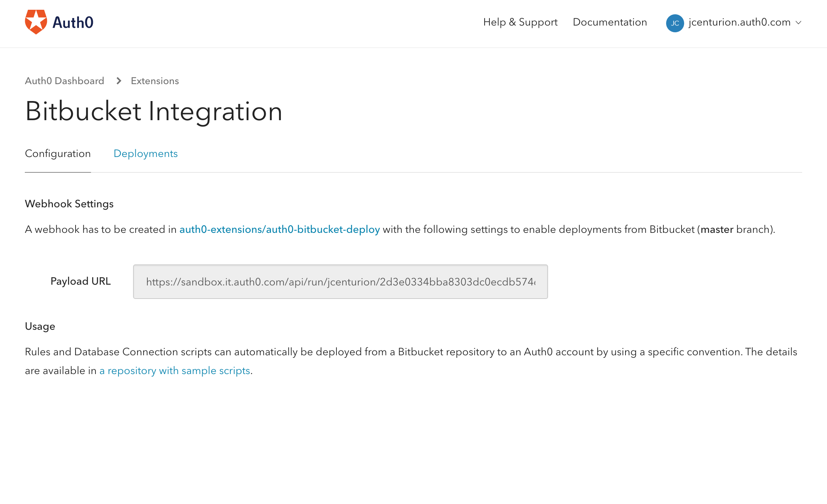Go to Auth0 Dashboard breadcrumb
Image resolution: width=827 pixels, height=504 pixels.
[64, 81]
